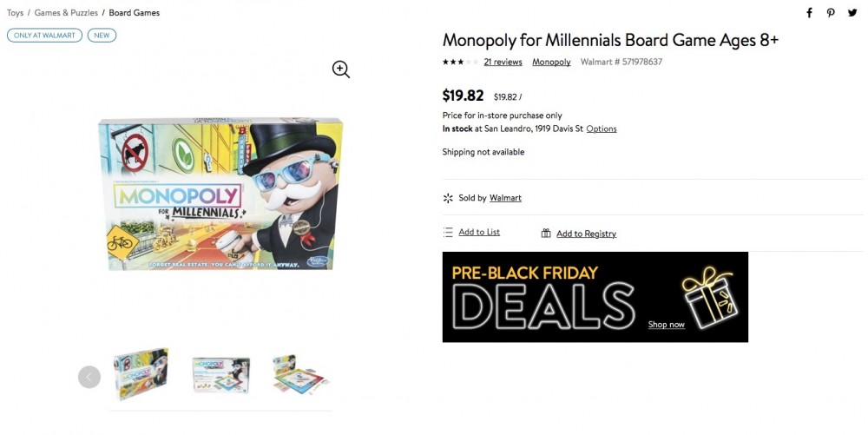Viewport: 868px width, 435px height.
Task: Click the Add to List icon
Action: tap(448, 233)
